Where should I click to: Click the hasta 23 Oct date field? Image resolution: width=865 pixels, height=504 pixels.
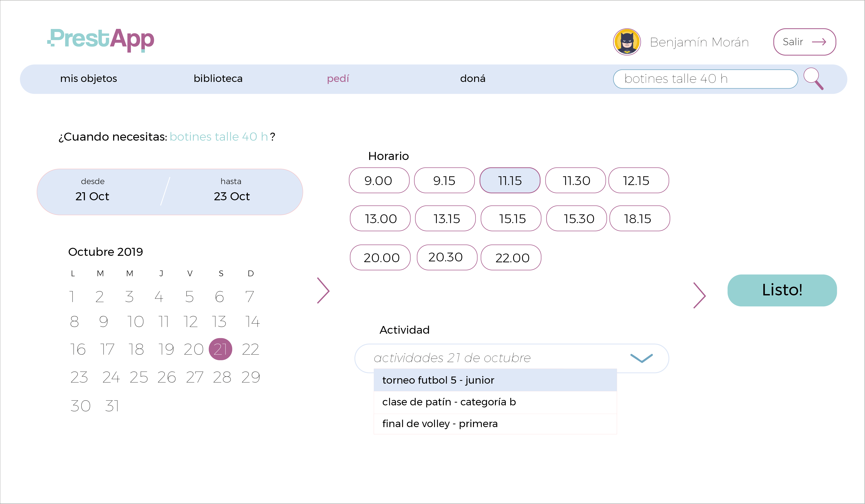(232, 192)
